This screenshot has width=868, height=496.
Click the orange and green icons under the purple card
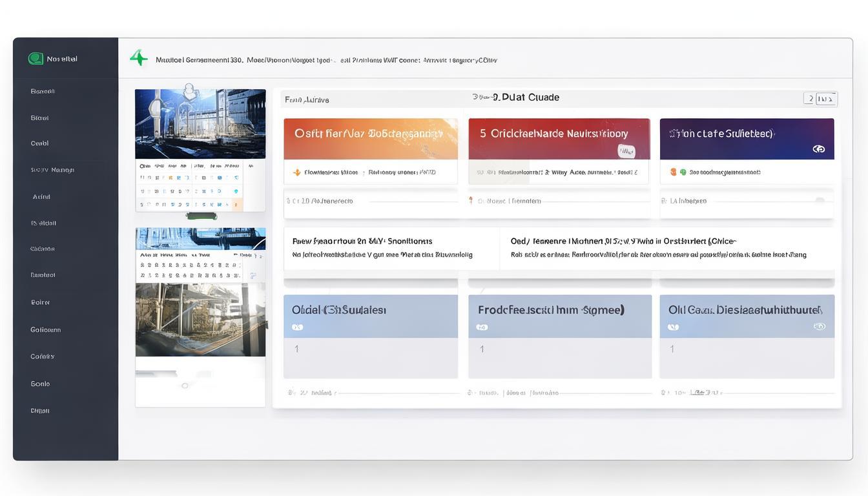pyautogui.click(x=677, y=172)
